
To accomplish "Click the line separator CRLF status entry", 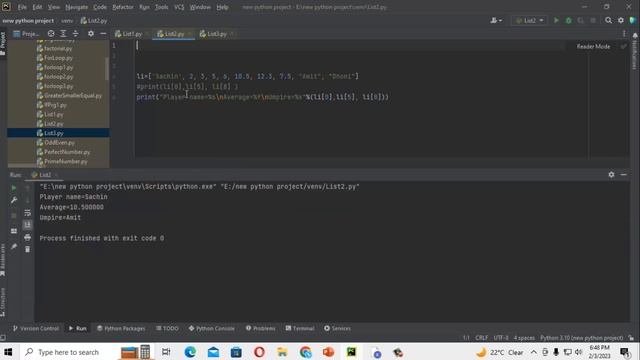I will (x=481, y=338).
